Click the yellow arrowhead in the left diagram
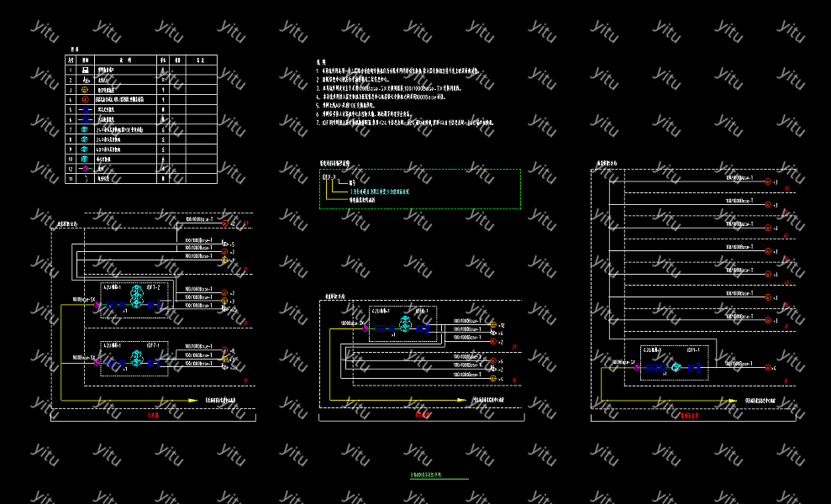 [192, 401]
